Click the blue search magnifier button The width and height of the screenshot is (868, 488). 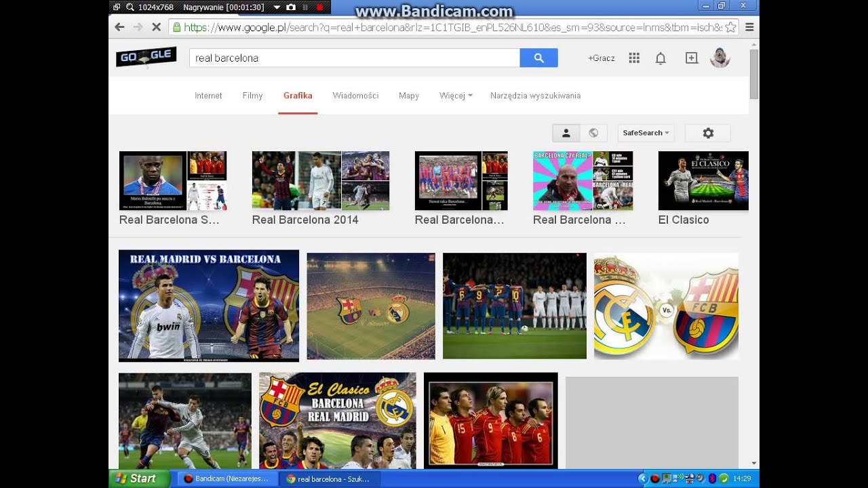coord(538,58)
